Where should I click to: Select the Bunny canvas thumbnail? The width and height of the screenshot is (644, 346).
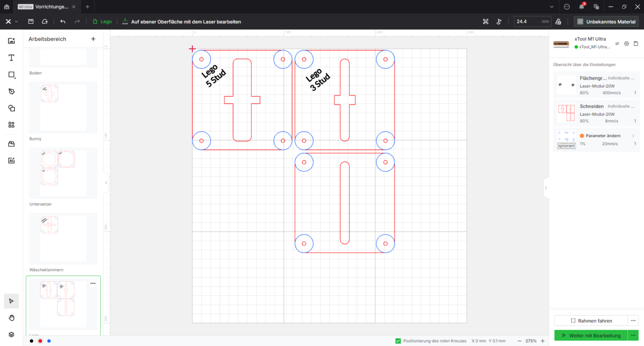point(63,108)
